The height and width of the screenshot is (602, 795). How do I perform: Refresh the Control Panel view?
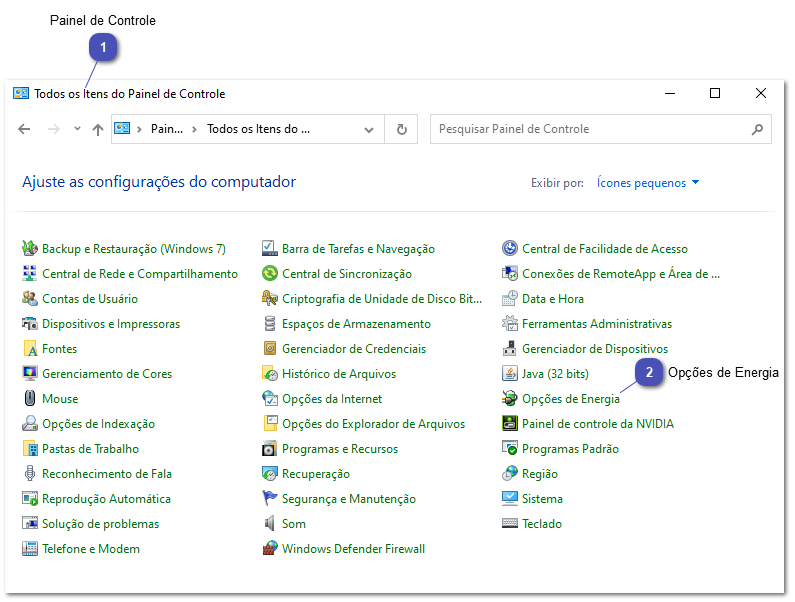click(x=402, y=129)
